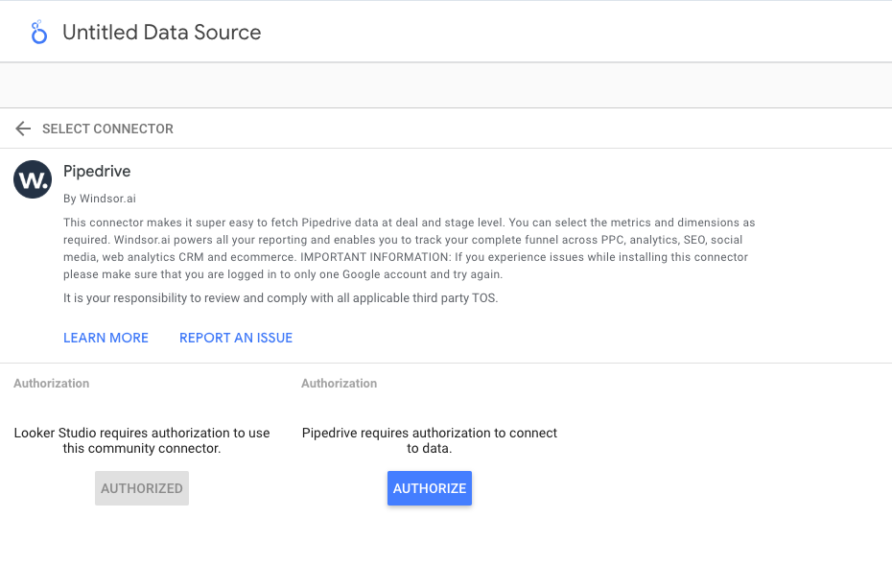
Task: Click the Pipedrive connector heading
Action: [x=97, y=172]
